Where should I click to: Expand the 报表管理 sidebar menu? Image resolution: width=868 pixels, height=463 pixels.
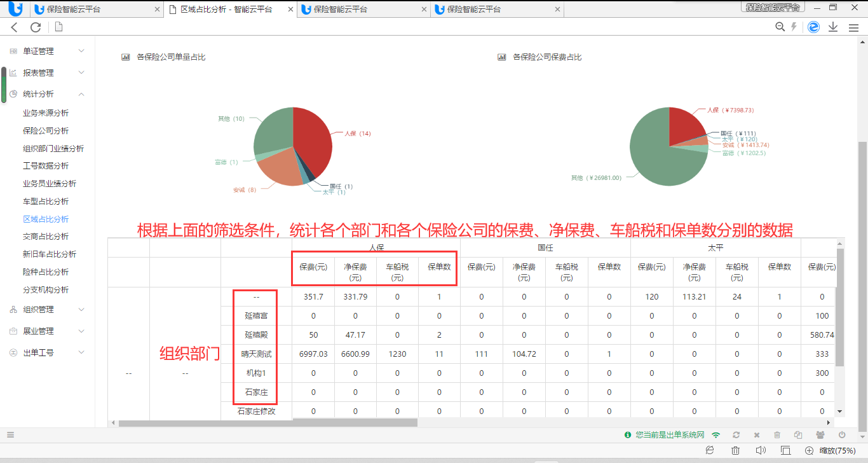click(48, 73)
